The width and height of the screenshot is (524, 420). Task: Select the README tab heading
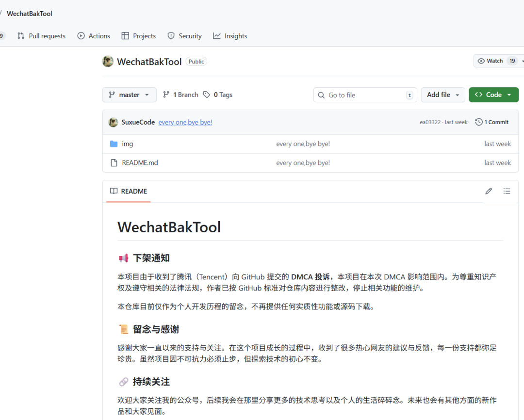(x=129, y=191)
